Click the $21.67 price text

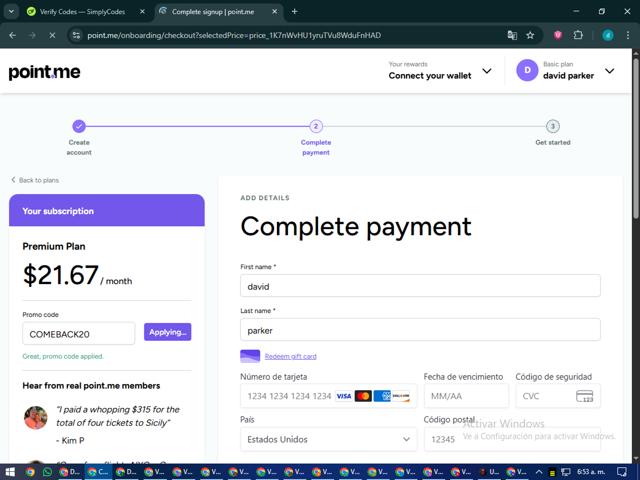pyautogui.click(x=60, y=275)
